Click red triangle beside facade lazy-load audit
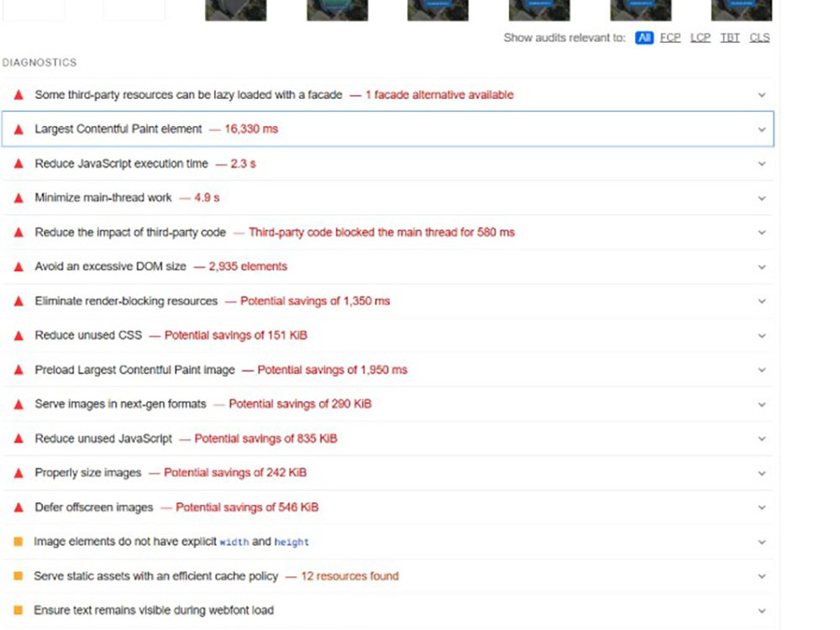 click(18, 95)
